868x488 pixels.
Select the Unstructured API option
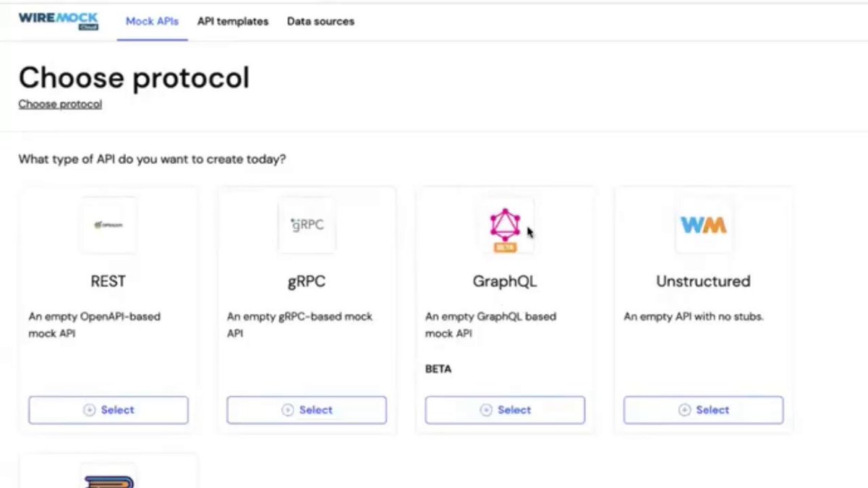point(703,410)
